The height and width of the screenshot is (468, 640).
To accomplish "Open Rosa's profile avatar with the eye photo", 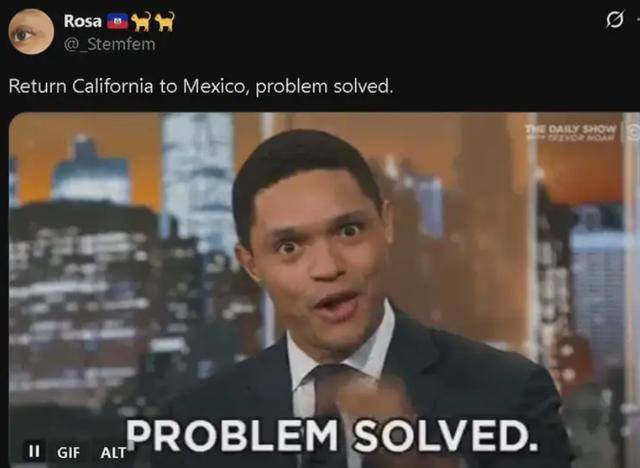I will coord(31,31).
